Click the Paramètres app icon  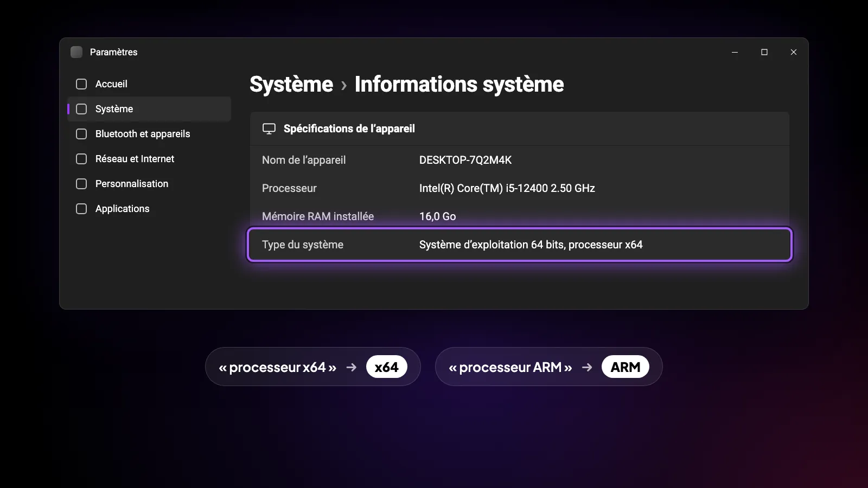point(76,52)
